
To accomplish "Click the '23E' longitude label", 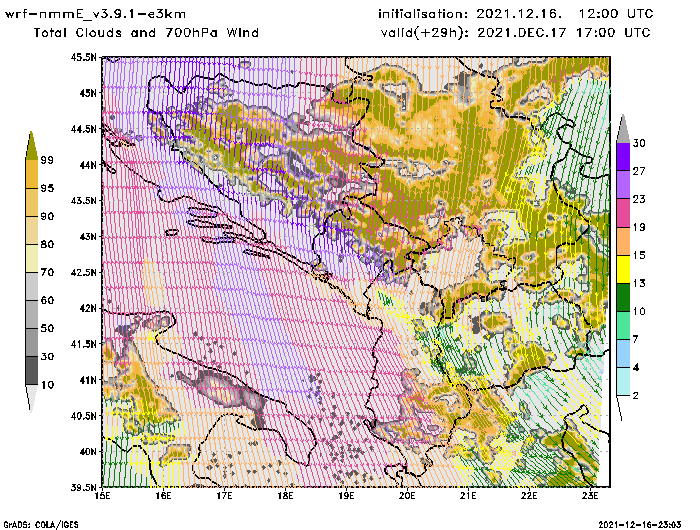I will tap(590, 496).
